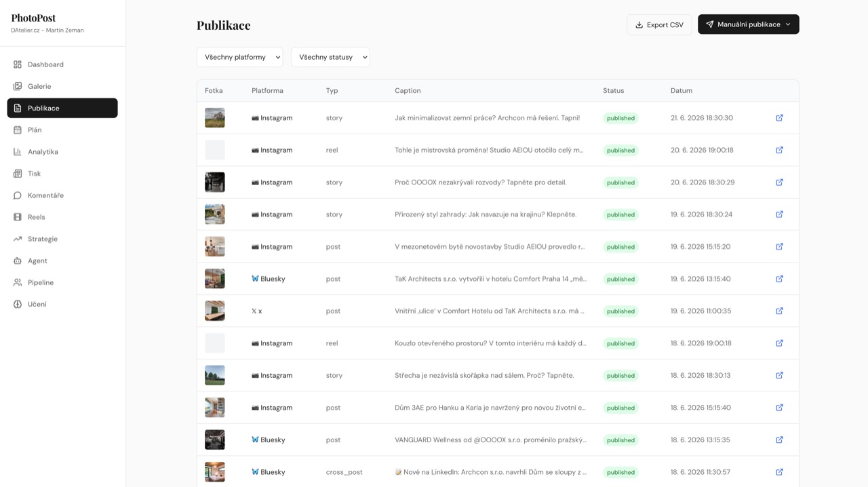This screenshot has height=487, width=868.
Task: Click thumbnail of Archcon zemní práce story
Action: (215, 118)
